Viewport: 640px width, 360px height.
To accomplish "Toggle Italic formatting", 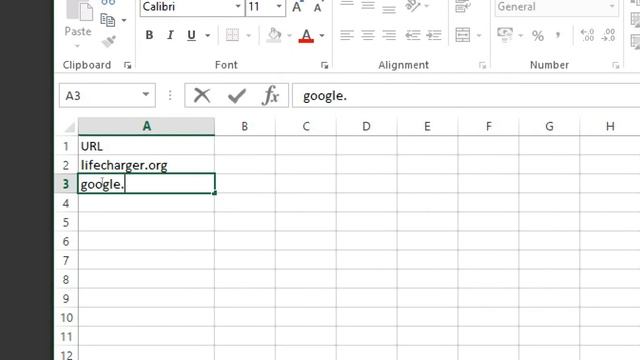I will pos(170,36).
